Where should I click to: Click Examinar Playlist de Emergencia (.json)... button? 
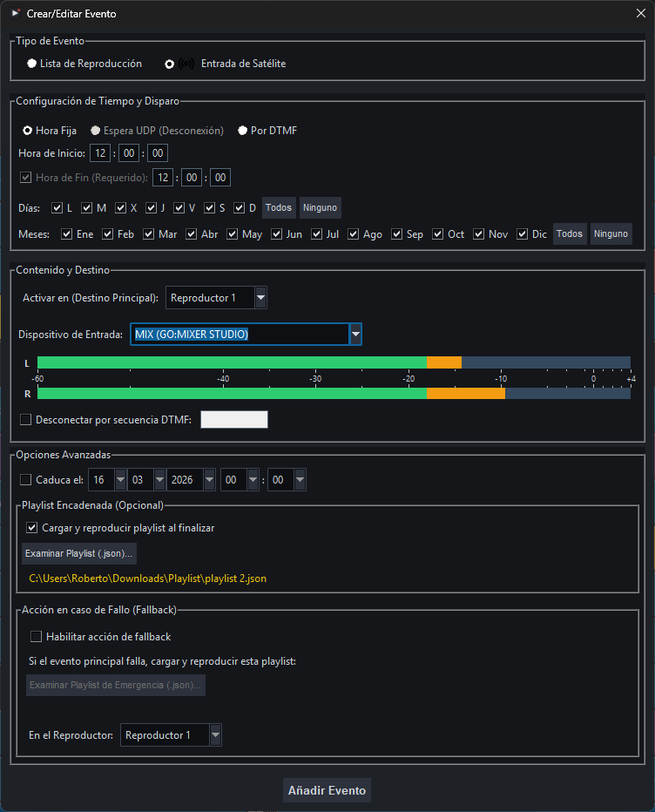(x=116, y=685)
